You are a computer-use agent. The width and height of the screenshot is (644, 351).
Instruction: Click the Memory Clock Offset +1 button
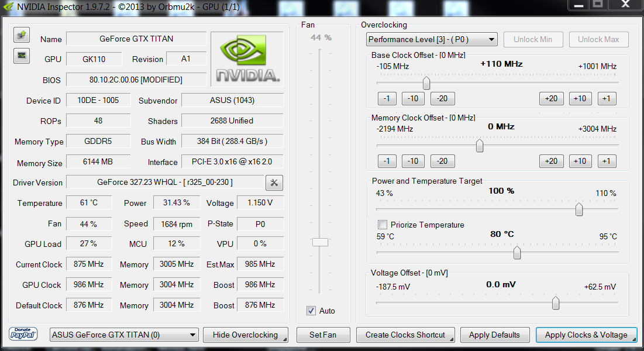point(607,161)
